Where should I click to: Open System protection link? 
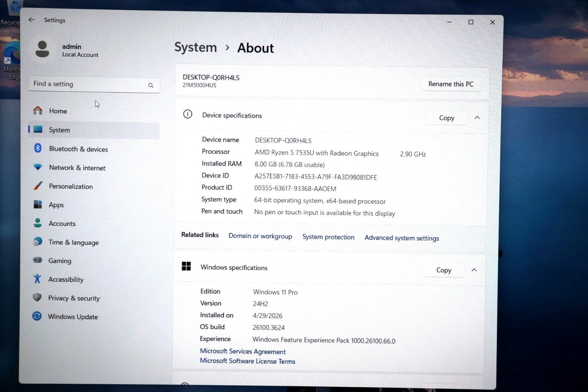click(x=328, y=237)
